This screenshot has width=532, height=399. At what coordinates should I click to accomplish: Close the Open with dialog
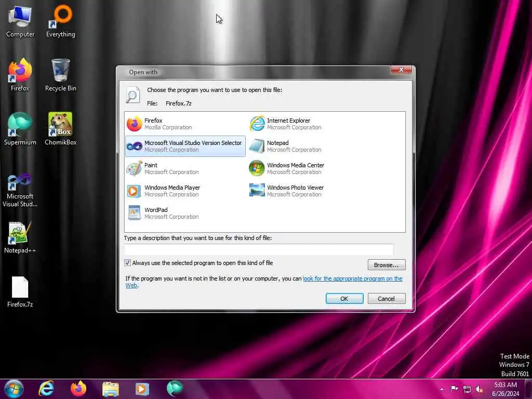pos(401,70)
